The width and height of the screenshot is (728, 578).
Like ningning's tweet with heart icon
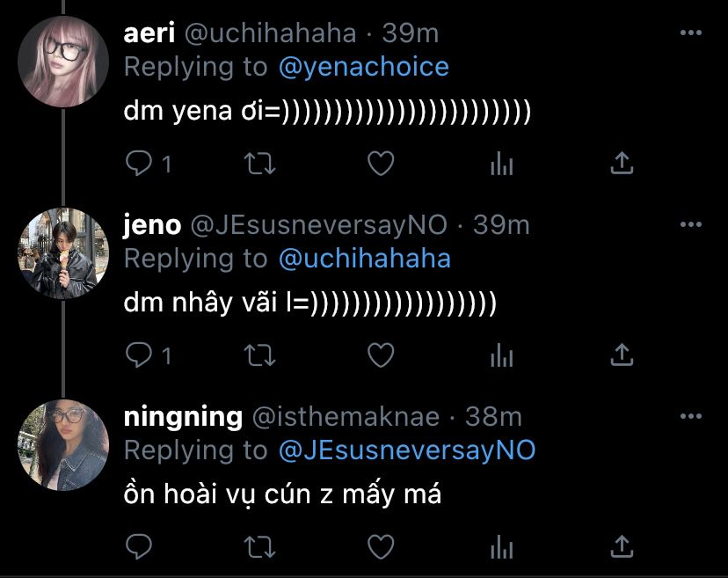(x=381, y=546)
